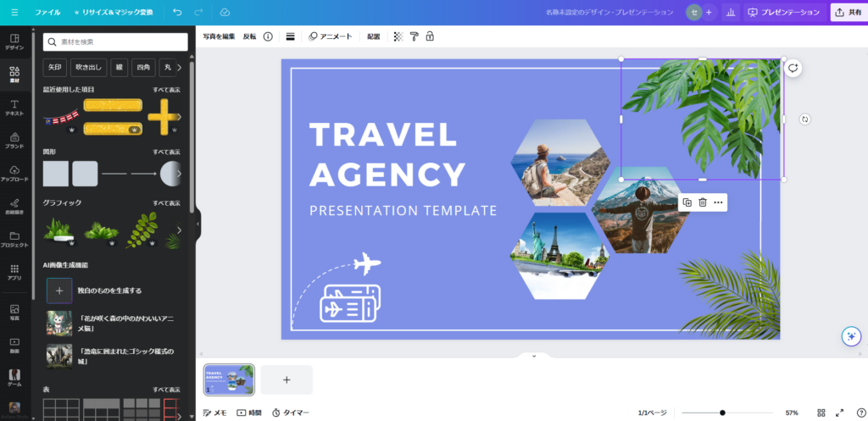868x421 pixels.
Task: Expand the three-dot more options menu
Action: point(718,202)
